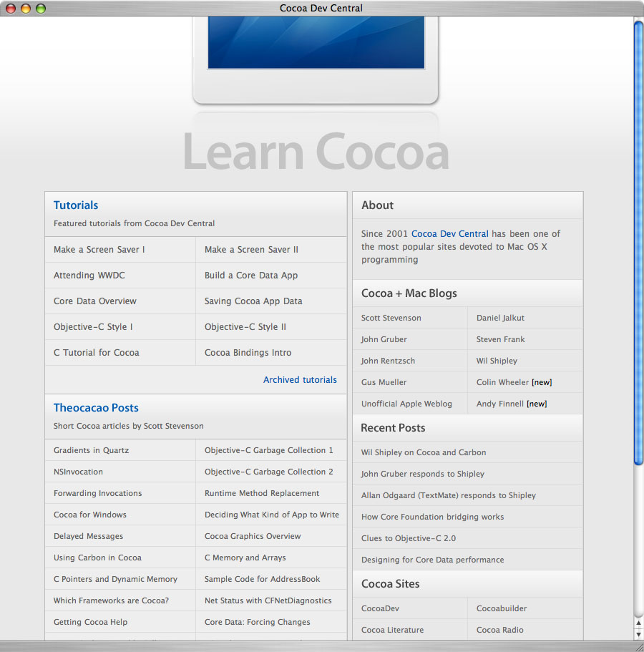
Task: Open Unofficial Apple Weblog link
Action: [406, 404]
